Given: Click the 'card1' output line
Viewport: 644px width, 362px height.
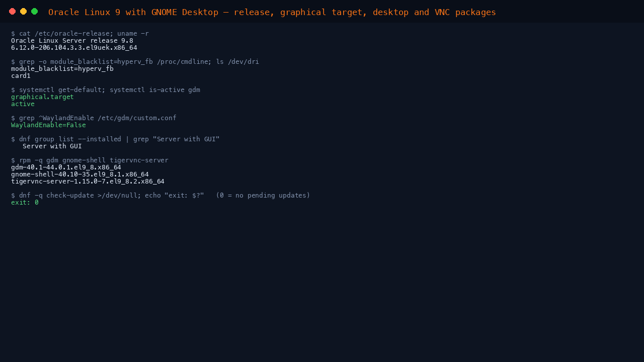Looking at the screenshot, I should (21, 76).
